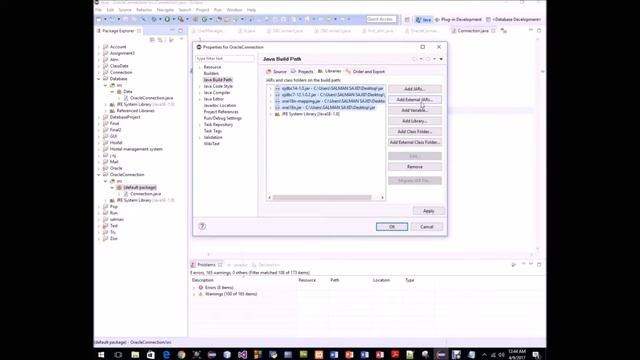Select Java Build Path entry
640x360 pixels.
click(218, 80)
